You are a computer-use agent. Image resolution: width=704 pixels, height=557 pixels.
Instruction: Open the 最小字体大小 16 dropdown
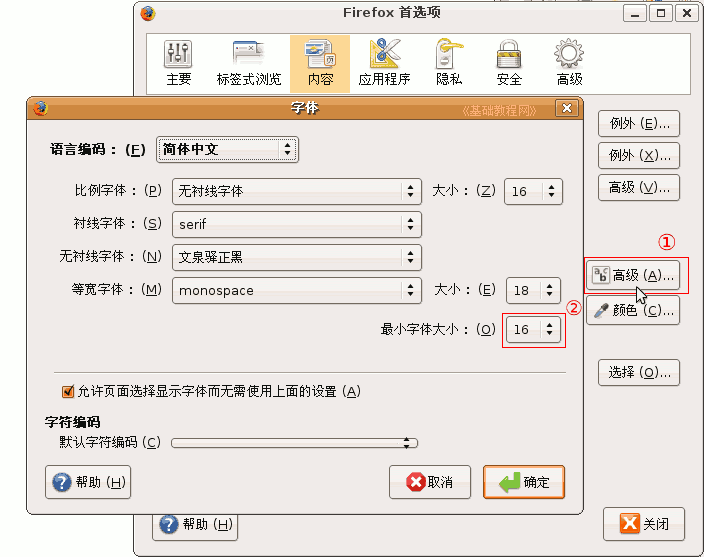(533, 330)
